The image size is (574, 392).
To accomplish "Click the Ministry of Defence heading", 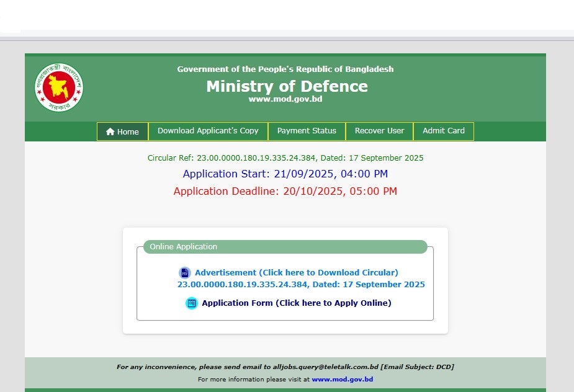I will (x=287, y=86).
